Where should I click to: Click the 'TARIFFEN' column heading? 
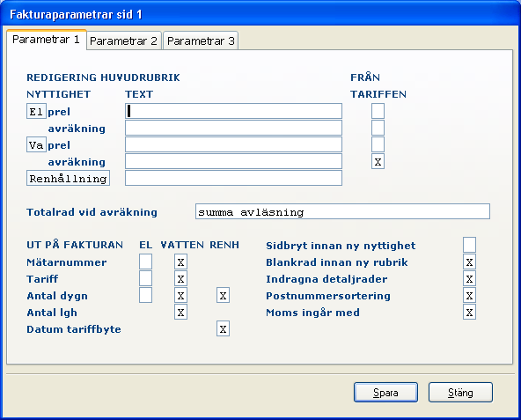(378, 94)
